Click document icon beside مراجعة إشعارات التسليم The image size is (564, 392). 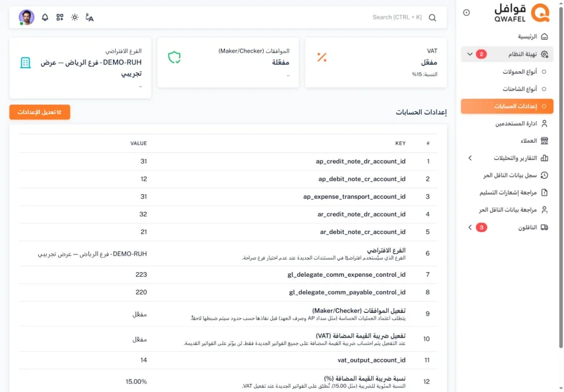[x=544, y=193]
